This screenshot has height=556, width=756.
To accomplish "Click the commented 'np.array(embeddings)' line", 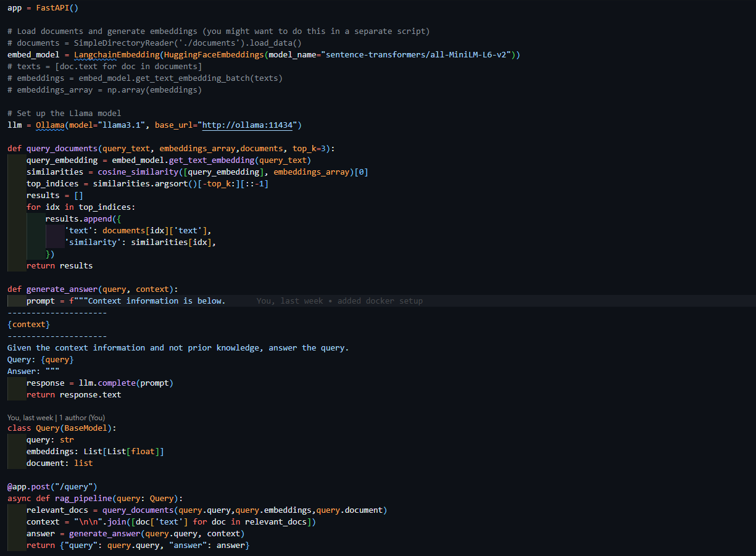I will 104,90.
